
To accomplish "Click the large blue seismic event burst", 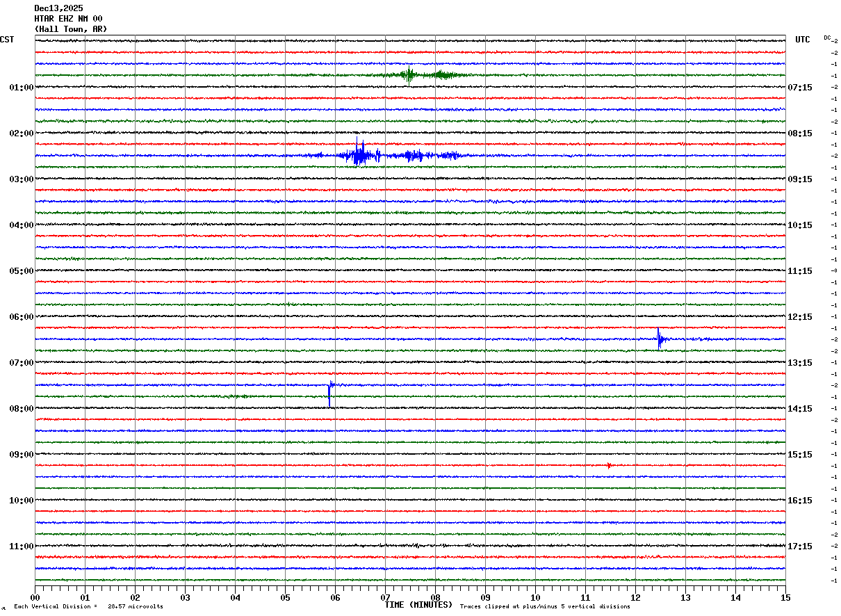I will point(359,155).
